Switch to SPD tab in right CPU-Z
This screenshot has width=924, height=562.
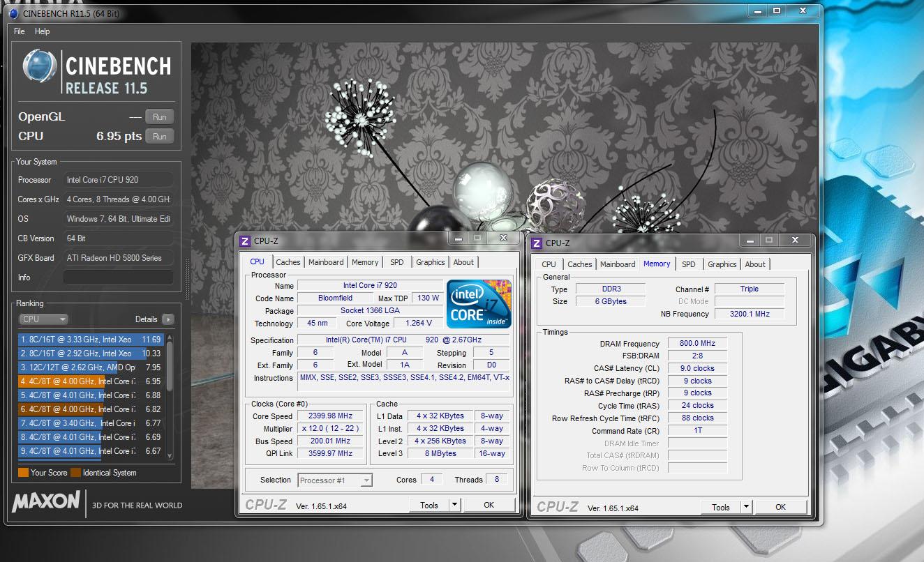pos(688,264)
